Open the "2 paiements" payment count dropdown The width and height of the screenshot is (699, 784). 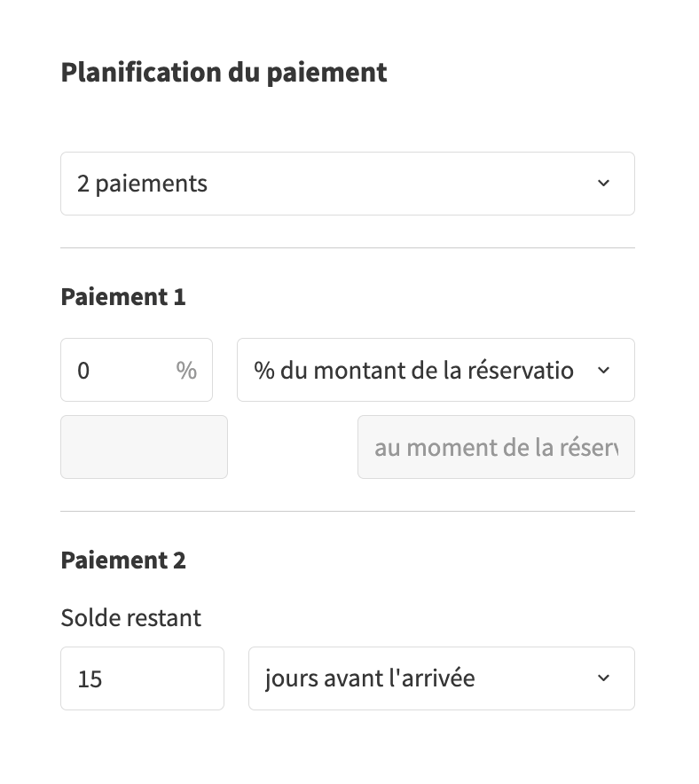point(347,184)
